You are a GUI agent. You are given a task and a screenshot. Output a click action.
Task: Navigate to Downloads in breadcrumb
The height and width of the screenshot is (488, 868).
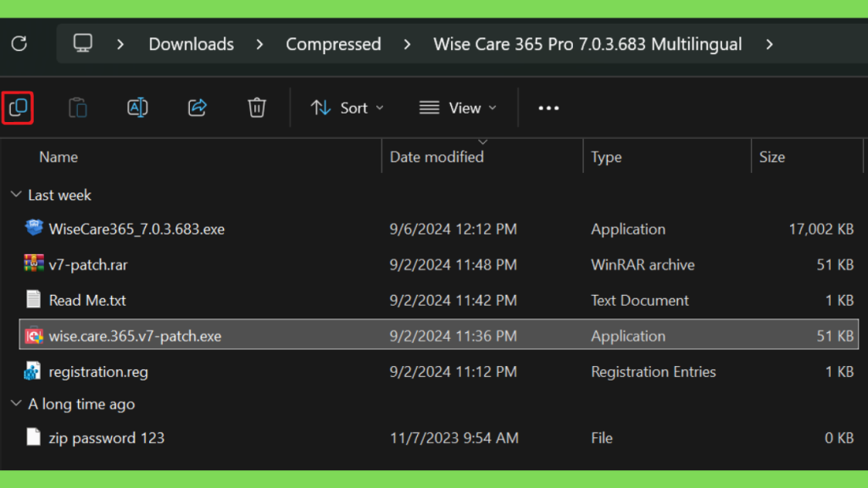(191, 44)
